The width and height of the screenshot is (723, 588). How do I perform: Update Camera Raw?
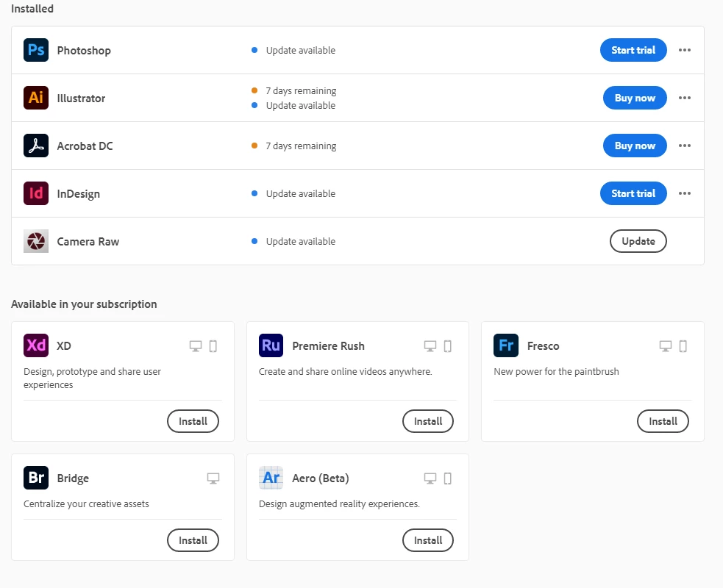[638, 241]
